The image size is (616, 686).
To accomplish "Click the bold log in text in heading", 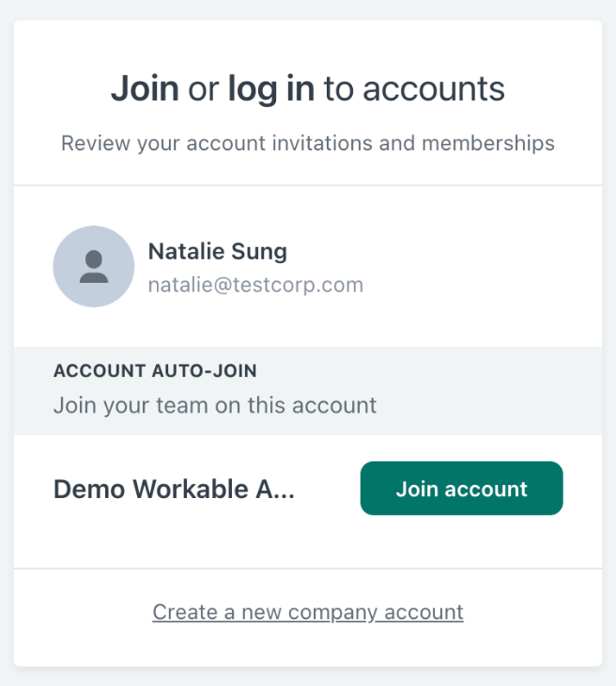I will pos(271,89).
